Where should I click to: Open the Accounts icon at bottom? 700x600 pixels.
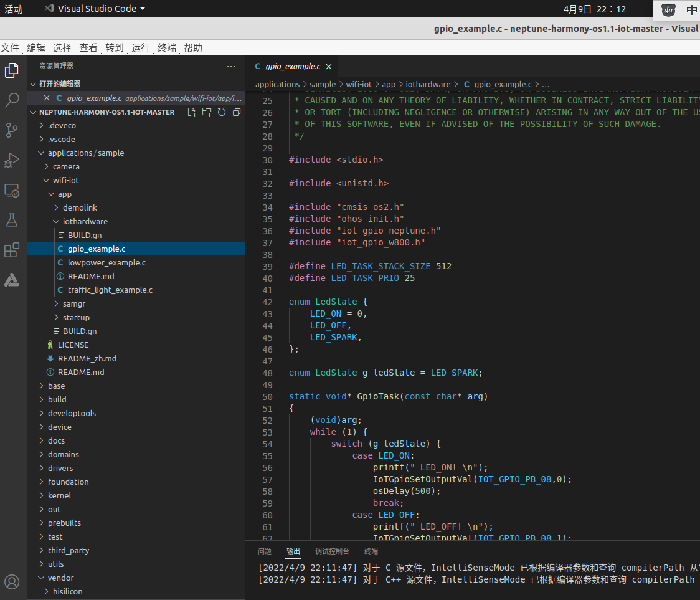[12, 582]
